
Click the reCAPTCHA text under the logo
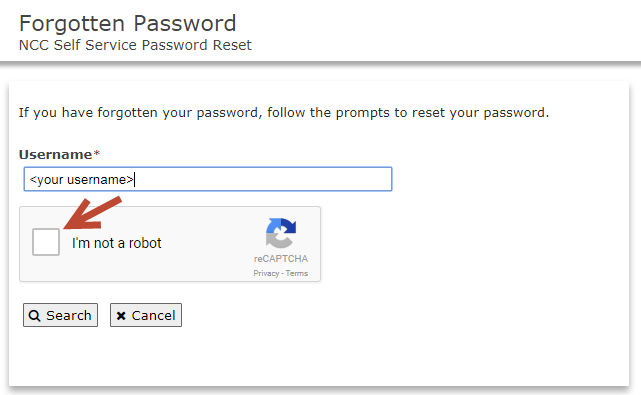pyautogui.click(x=281, y=258)
